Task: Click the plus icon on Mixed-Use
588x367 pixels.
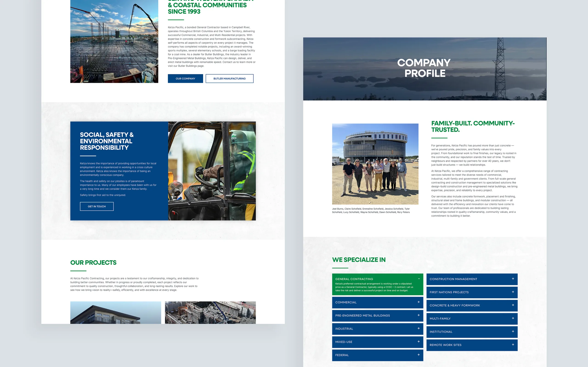Action: (418, 342)
